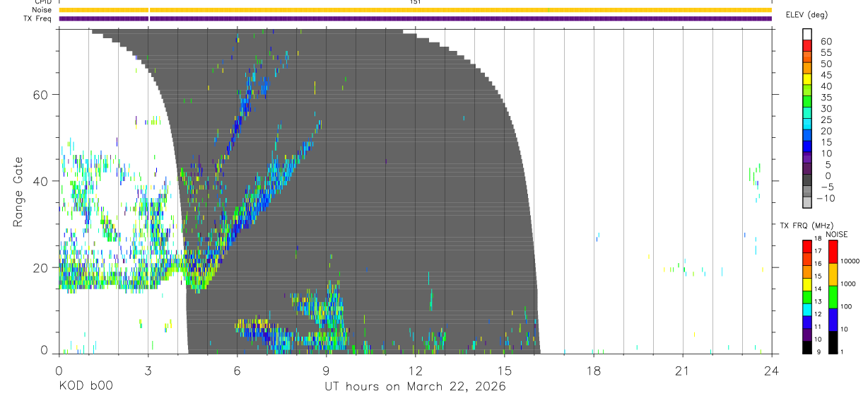Click the "55" label on ELEV scale
This screenshot has width=868, height=401.
(x=826, y=52)
